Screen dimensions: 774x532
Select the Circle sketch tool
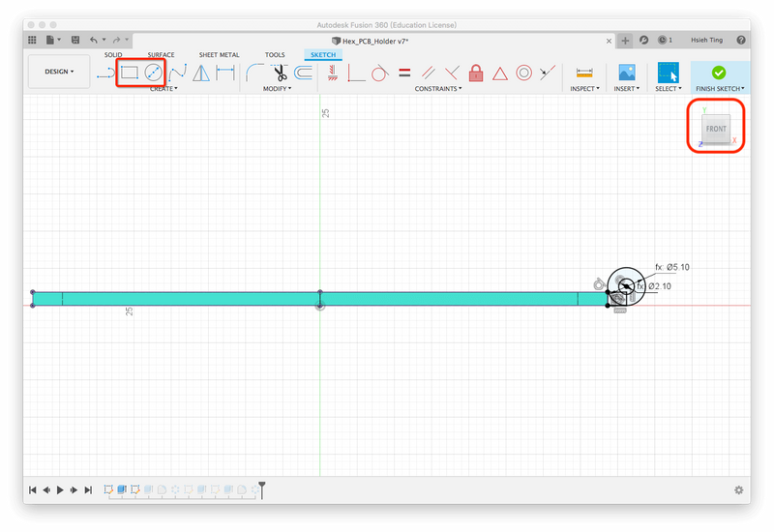pyautogui.click(x=153, y=73)
